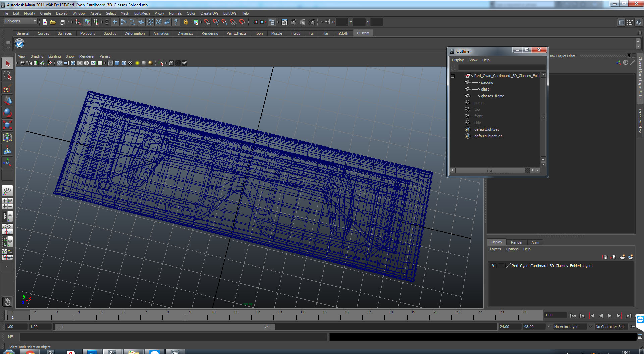The image size is (644, 354).
Task: Open the Character Set dropdown arrow
Action: (590, 326)
